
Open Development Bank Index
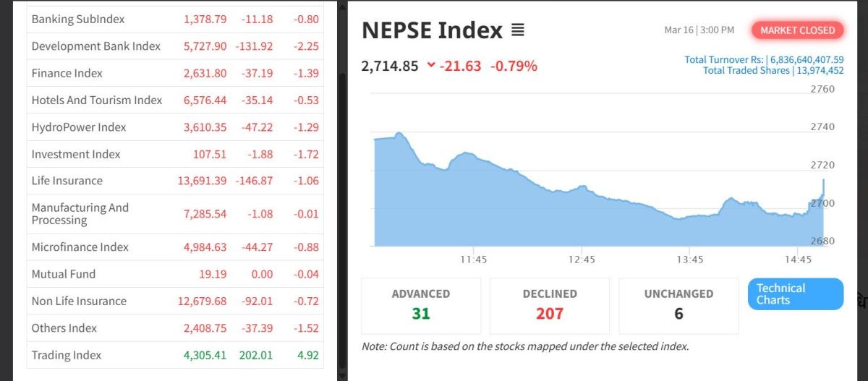click(95, 46)
